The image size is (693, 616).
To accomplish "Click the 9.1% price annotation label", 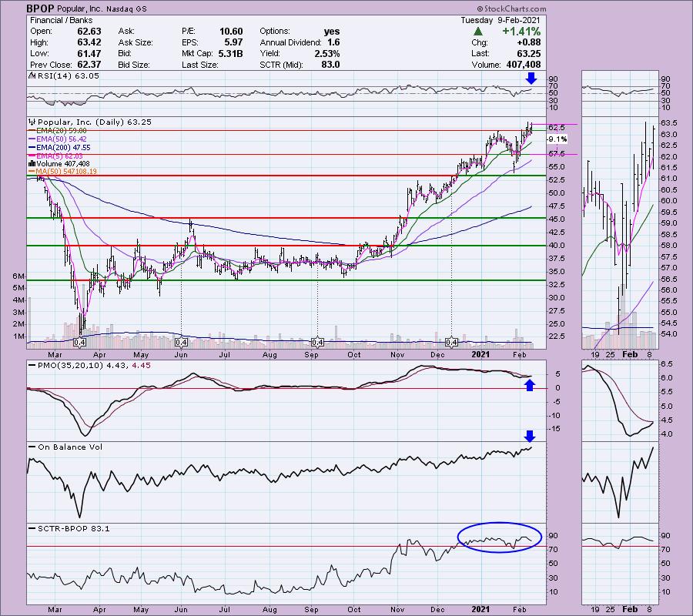I will point(557,139).
